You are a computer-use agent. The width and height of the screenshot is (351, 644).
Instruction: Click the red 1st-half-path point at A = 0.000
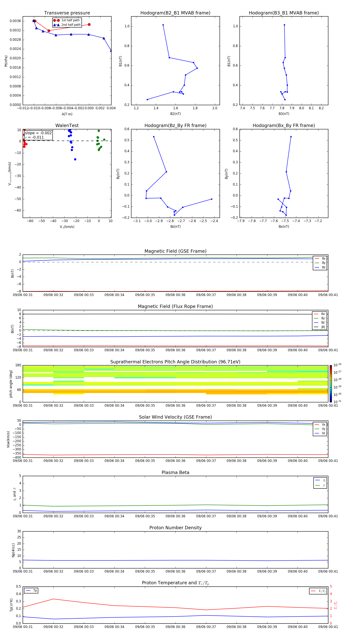point(89,25)
